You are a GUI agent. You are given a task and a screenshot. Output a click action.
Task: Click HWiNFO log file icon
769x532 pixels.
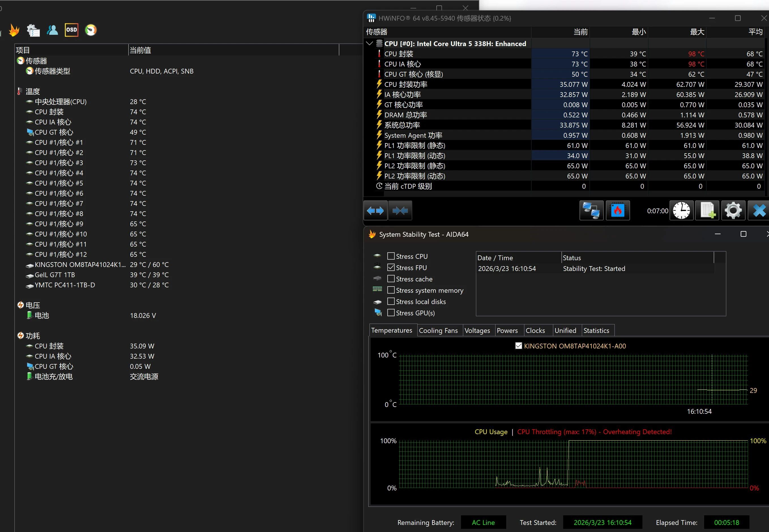pyautogui.click(x=707, y=211)
